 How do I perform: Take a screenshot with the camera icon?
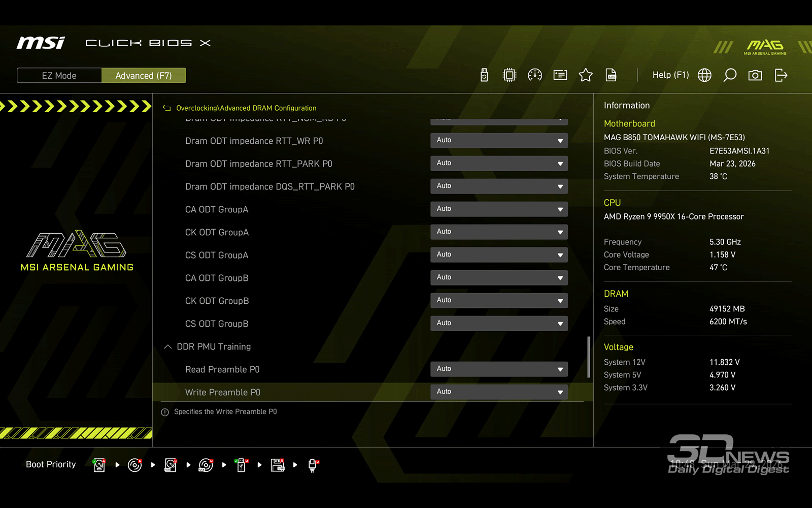click(755, 75)
